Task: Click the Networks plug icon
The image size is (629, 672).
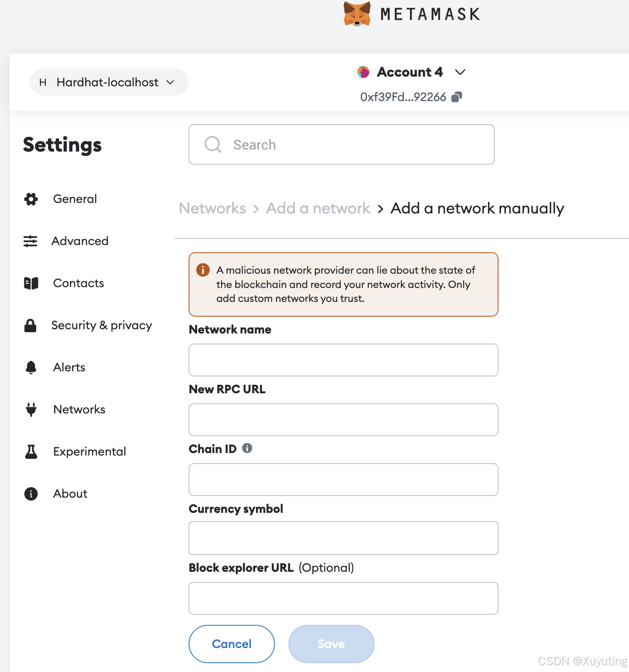Action: tap(31, 409)
